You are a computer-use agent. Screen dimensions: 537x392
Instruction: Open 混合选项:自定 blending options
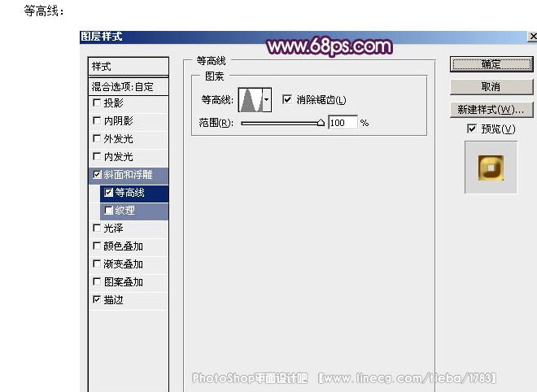tap(129, 87)
